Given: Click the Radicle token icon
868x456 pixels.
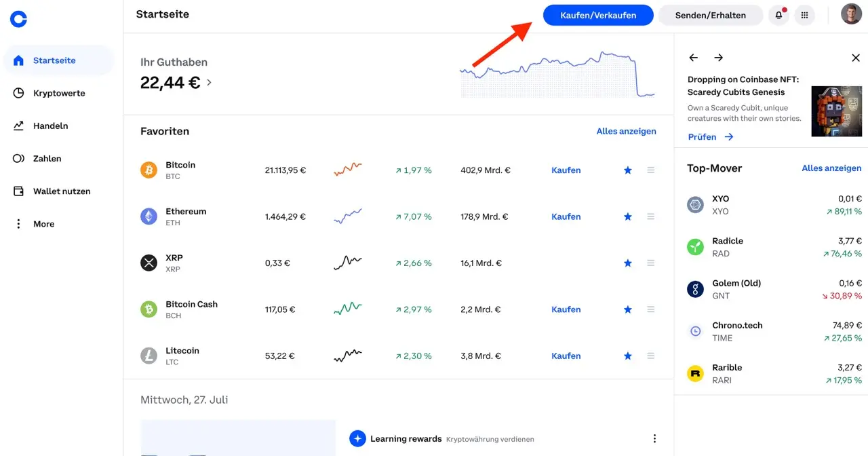Looking at the screenshot, I should pos(695,247).
